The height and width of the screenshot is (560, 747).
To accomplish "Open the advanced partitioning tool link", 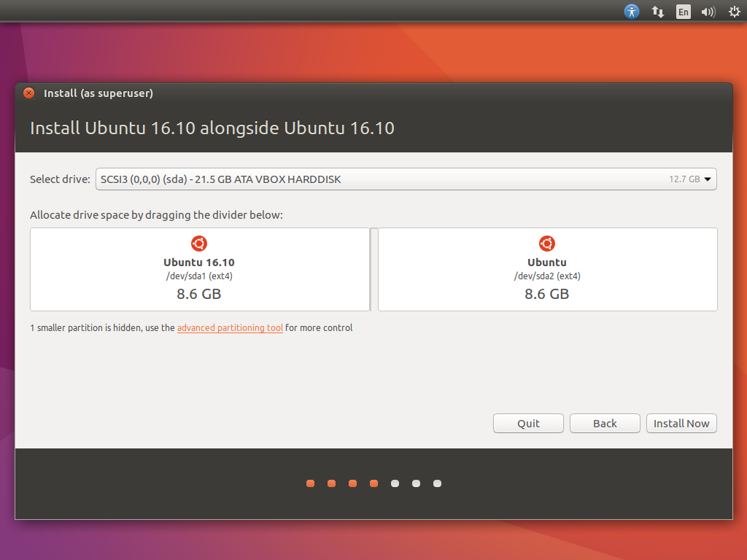I will coord(230,328).
